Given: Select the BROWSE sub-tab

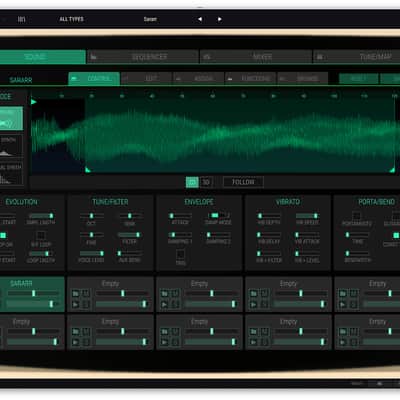Looking at the screenshot, I should 303,79.
